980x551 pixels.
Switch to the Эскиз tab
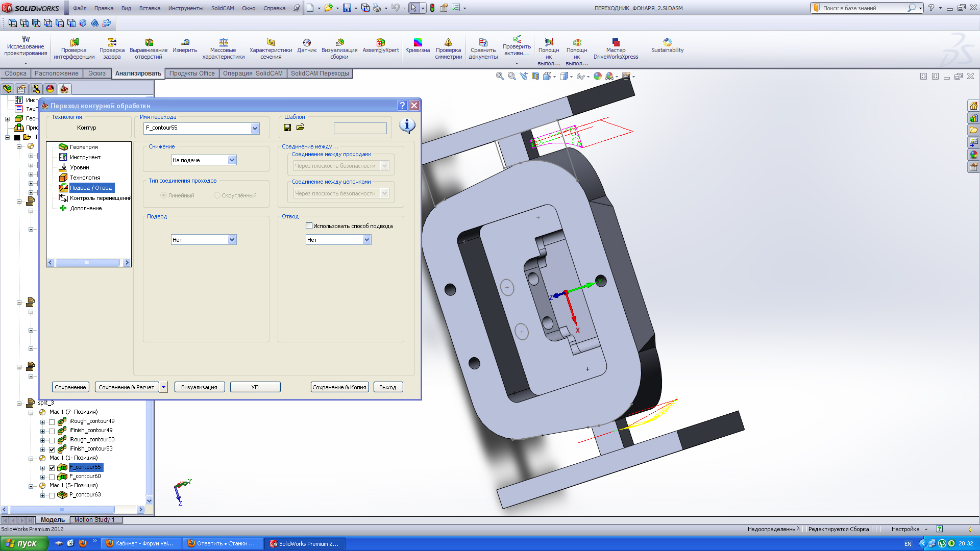click(x=96, y=73)
